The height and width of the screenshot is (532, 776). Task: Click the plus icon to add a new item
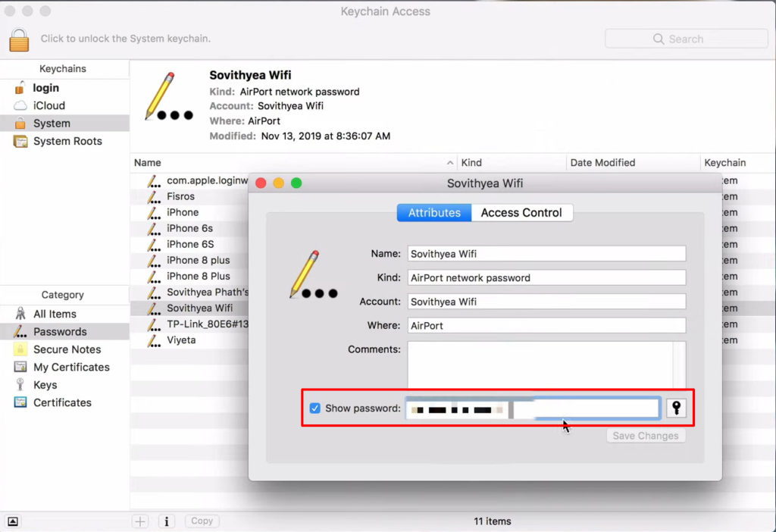click(140, 521)
